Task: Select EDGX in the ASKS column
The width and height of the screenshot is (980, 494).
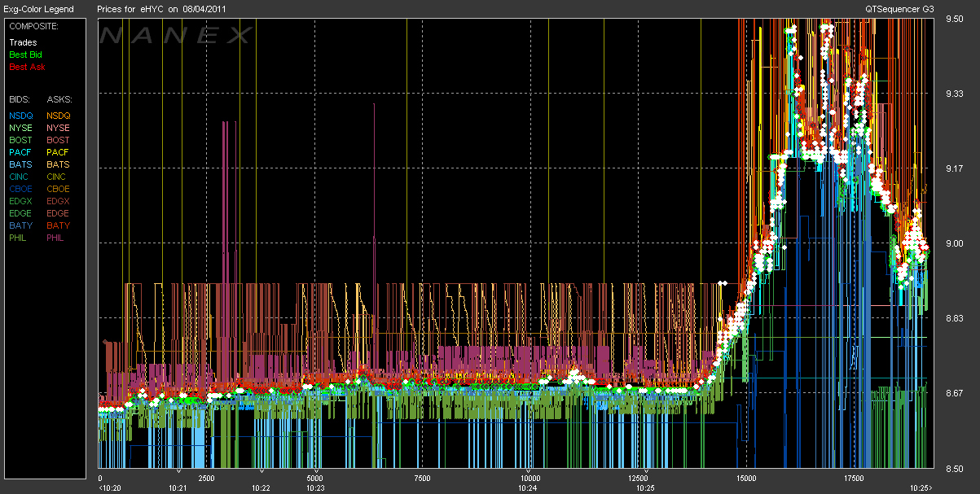Action: 59,201
